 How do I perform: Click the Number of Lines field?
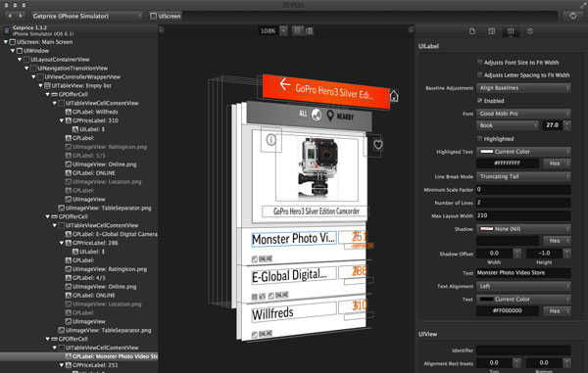click(523, 203)
